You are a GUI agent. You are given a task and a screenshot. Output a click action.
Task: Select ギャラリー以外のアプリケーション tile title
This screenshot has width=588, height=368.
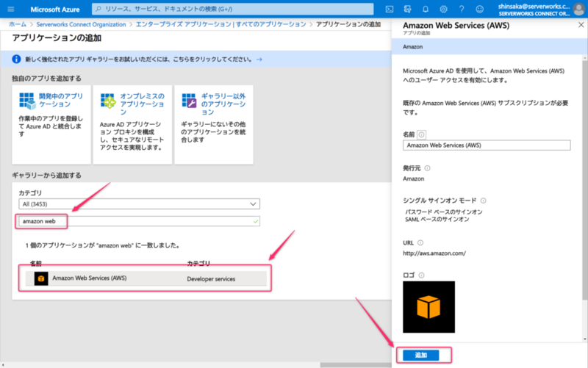pyautogui.click(x=223, y=104)
